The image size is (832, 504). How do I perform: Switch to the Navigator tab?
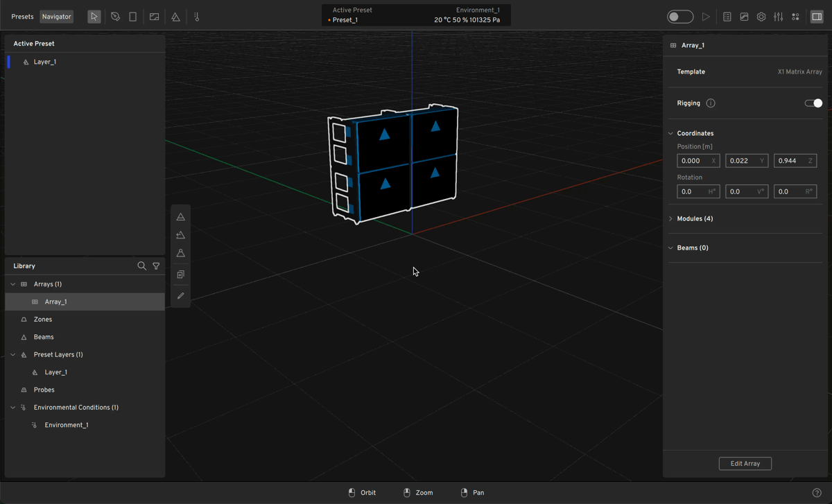[x=56, y=17]
